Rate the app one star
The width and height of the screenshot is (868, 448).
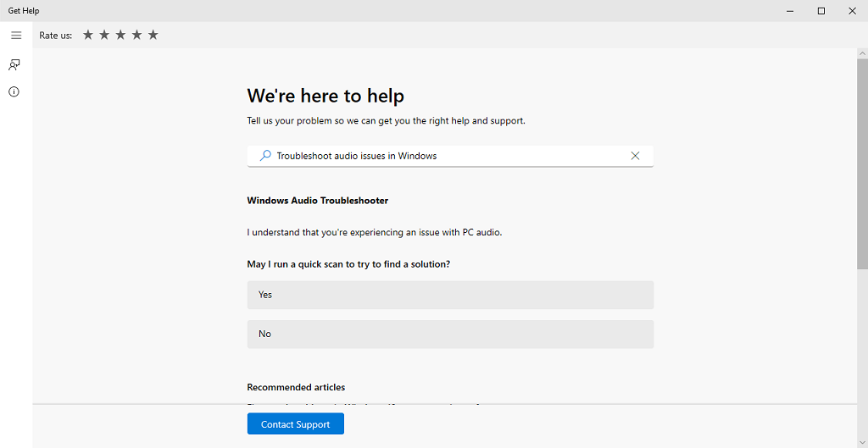coord(88,35)
